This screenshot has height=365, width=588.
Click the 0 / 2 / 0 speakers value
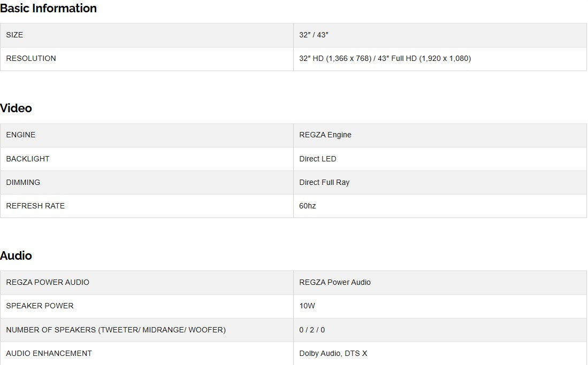pos(312,330)
